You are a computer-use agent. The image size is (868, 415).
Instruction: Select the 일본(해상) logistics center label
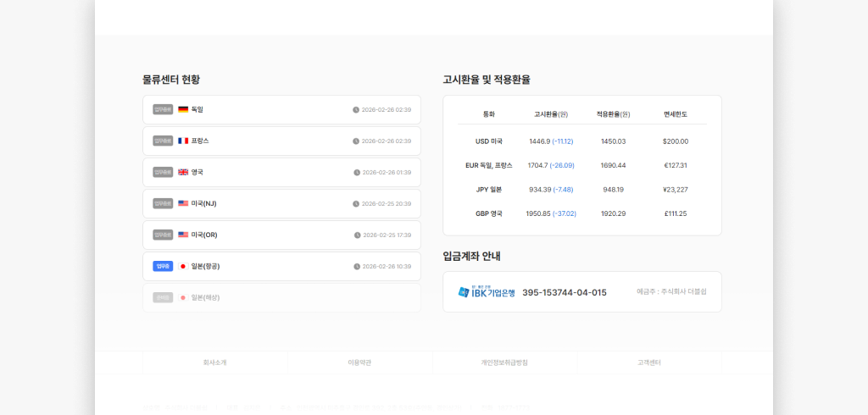click(x=205, y=297)
